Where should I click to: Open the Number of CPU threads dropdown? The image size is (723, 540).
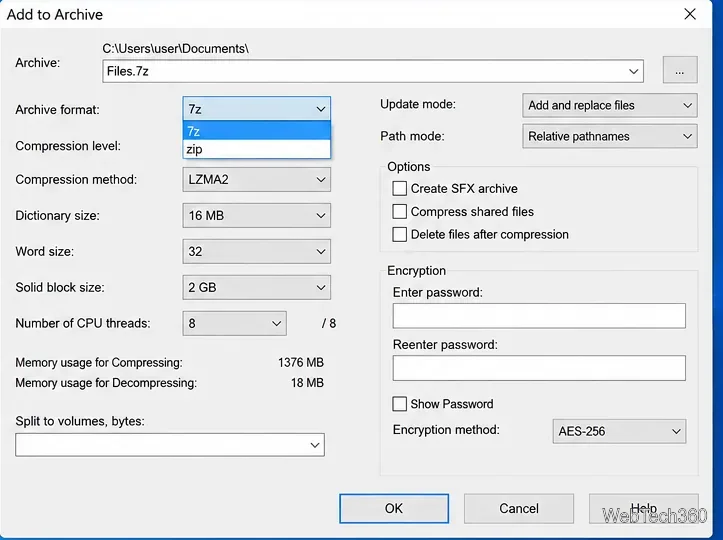click(x=234, y=323)
